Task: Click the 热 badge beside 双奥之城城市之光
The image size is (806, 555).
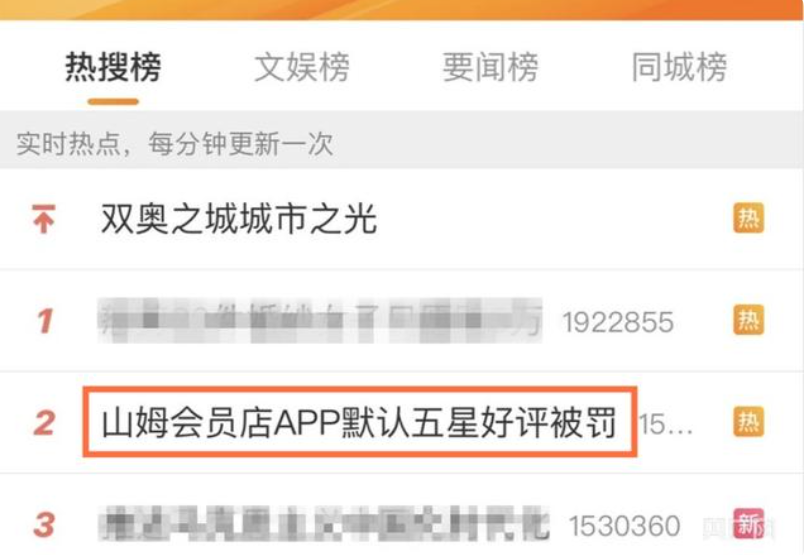Action: coord(748,218)
